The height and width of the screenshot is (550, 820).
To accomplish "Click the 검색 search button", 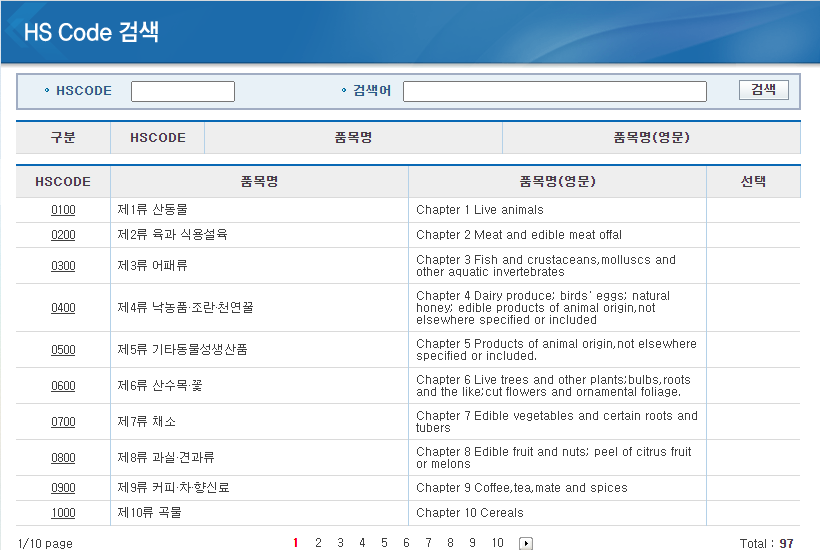I will click(764, 90).
